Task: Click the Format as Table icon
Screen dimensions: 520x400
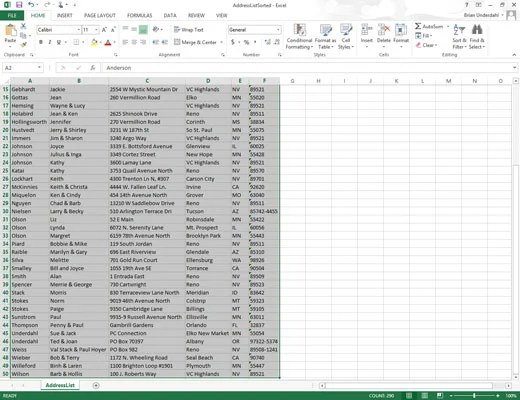Action: (325, 30)
